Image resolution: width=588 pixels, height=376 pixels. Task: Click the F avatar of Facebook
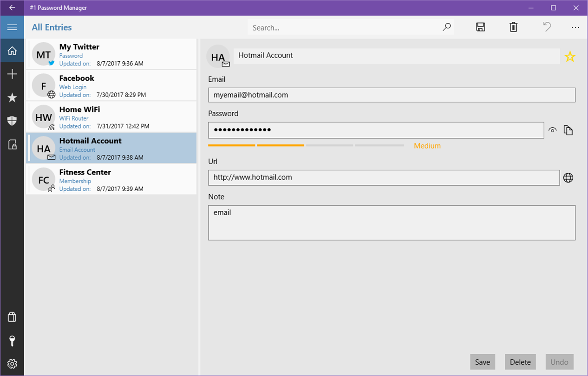pyautogui.click(x=44, y=86)
